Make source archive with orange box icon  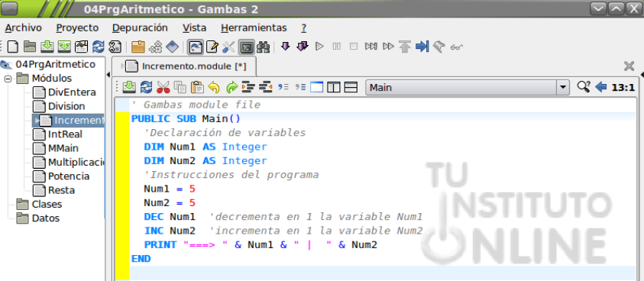pos(138,47)
